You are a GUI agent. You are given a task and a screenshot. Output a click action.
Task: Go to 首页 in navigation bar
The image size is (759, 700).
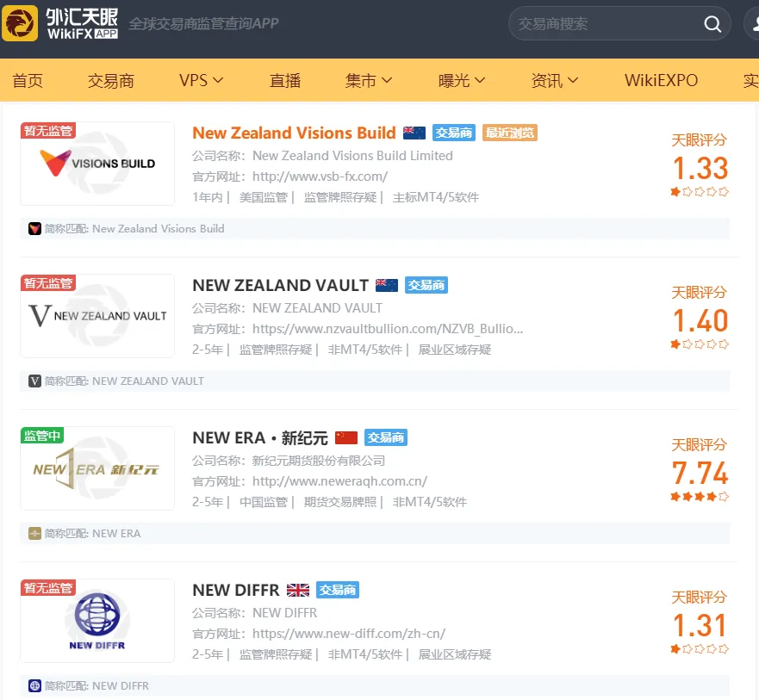(28, 80)
